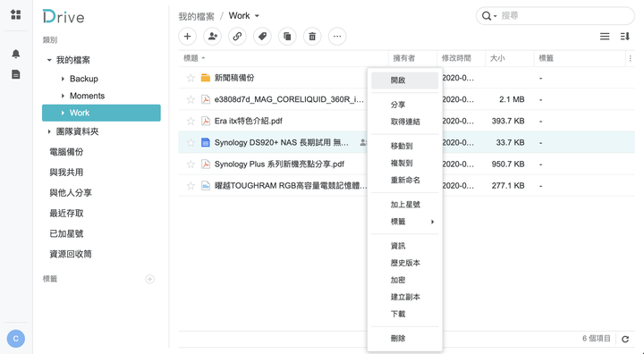
Task: Expand the Work folder arrow
Action: click(x=63, y=113)
